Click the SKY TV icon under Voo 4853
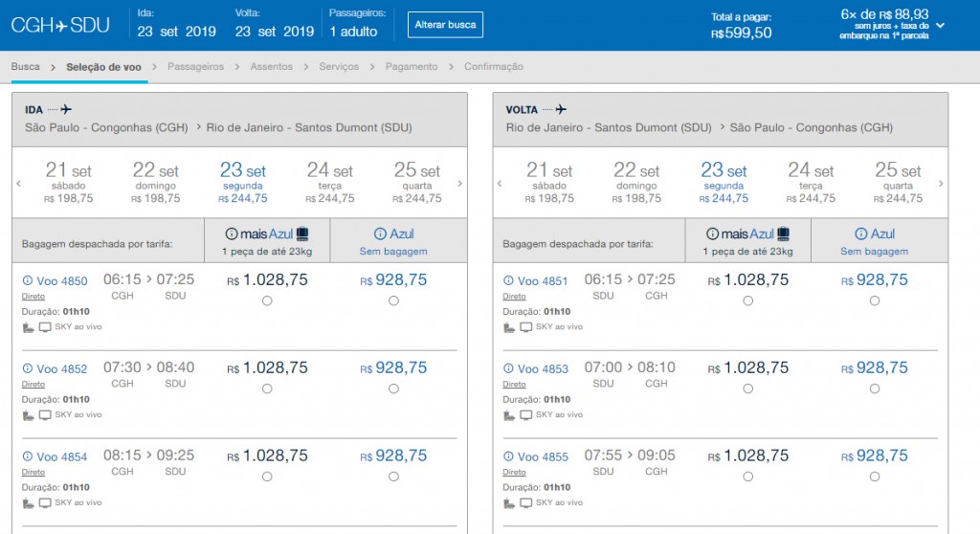The image size is (980, 534). [526, 415]
